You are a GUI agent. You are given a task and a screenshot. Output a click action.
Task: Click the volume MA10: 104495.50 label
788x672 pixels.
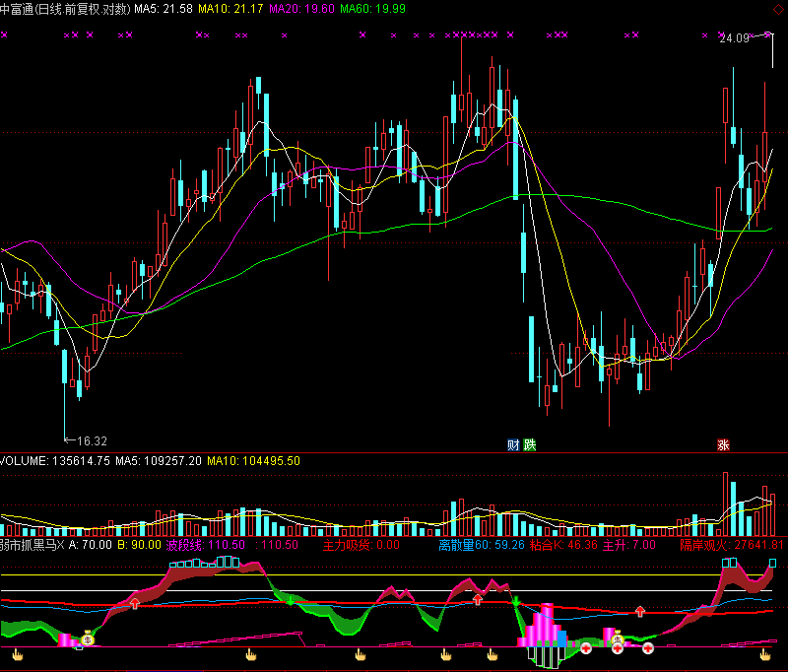point(254,461)
